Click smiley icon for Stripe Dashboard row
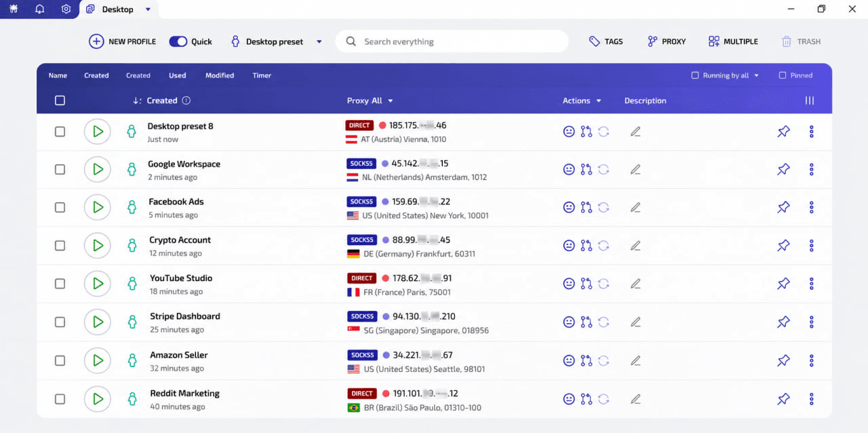868x433 pixels. tap(569, 322)
